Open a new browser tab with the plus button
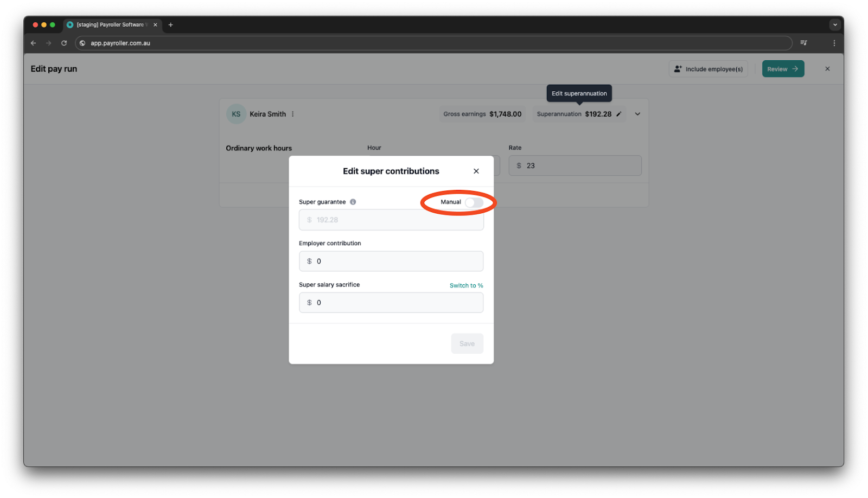The width and height of the screenshot is (868, 498). click(171, 24)
